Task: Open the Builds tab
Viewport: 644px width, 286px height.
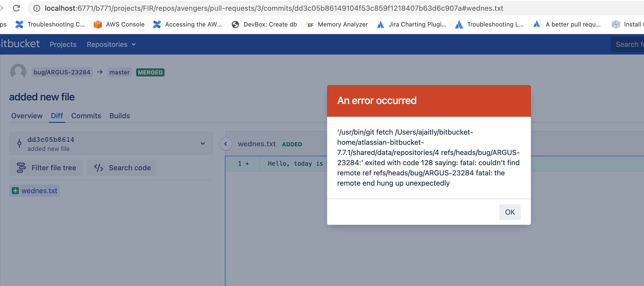Action: [119, 116]
